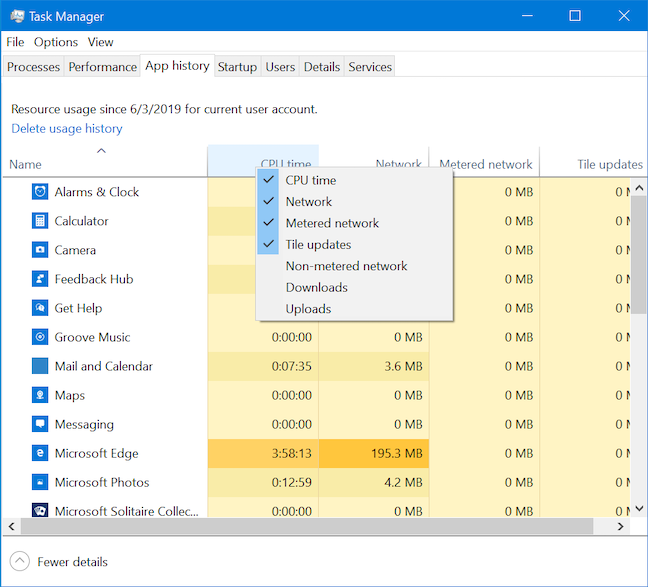This screenshot has height=587, width=648.
Task: Switch to the Performance tab
Action: 102,67
